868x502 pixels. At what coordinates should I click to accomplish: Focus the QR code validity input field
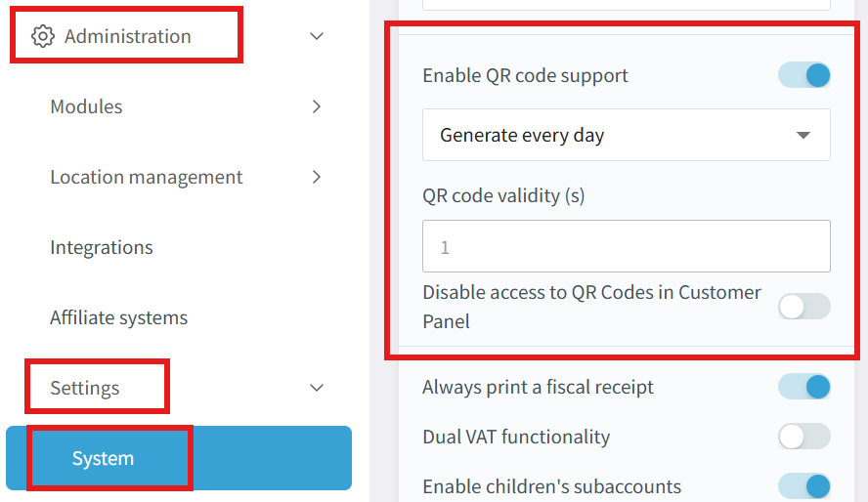pos(626,246)
